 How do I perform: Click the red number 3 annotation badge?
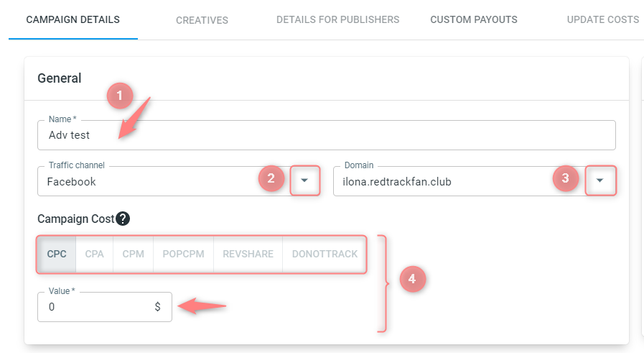click(x=566, y=178)
